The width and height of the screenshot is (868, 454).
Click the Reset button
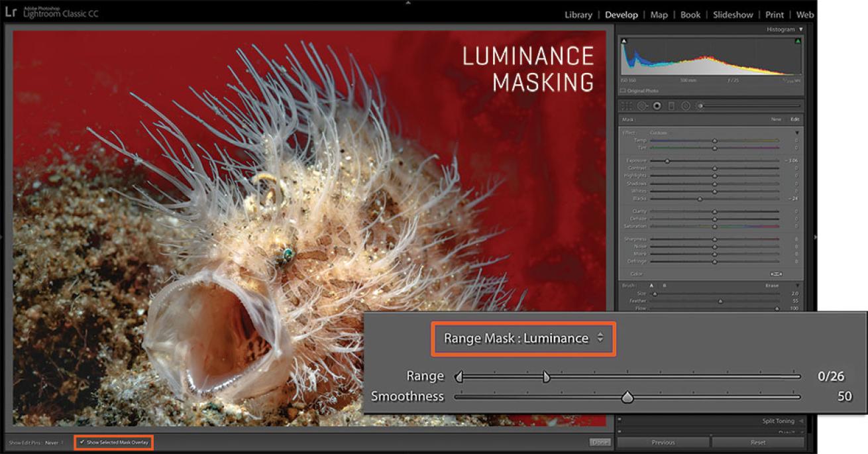click(758, 442)
